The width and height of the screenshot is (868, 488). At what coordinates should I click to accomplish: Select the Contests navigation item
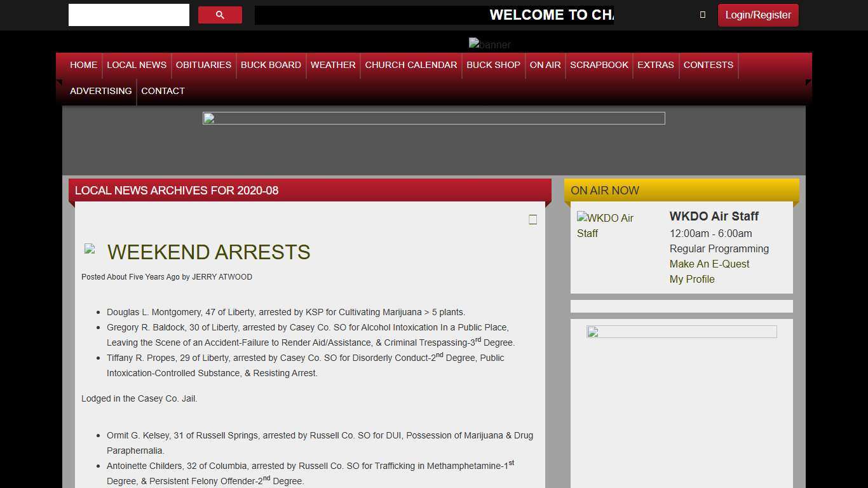[x=708, y=65]
